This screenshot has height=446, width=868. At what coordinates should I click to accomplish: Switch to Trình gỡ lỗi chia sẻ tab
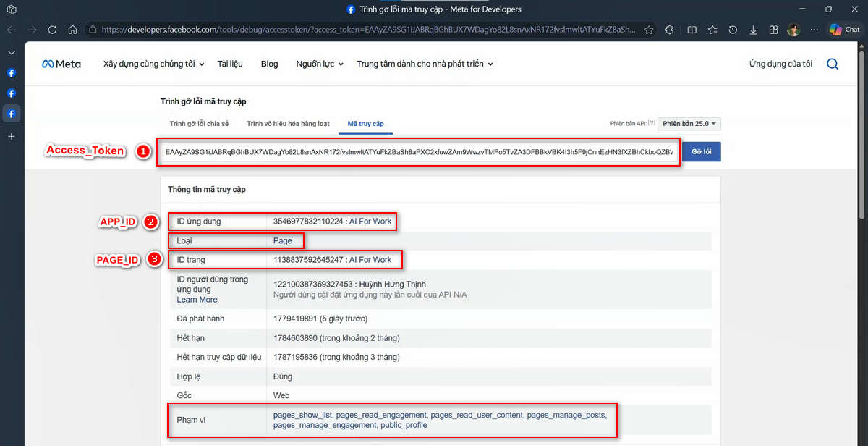(199, 124)
